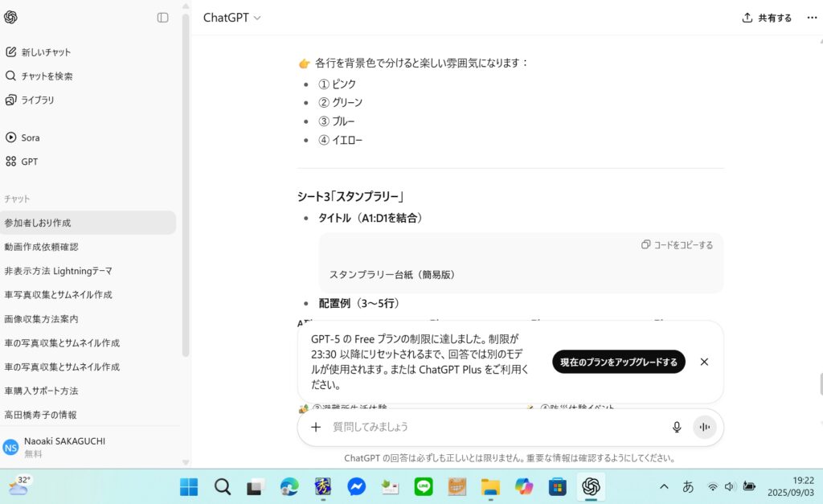This screenshot has height=504, width=823.
Task: Open the Wi-Fi network tray icon
Action: tap(712, 486)
